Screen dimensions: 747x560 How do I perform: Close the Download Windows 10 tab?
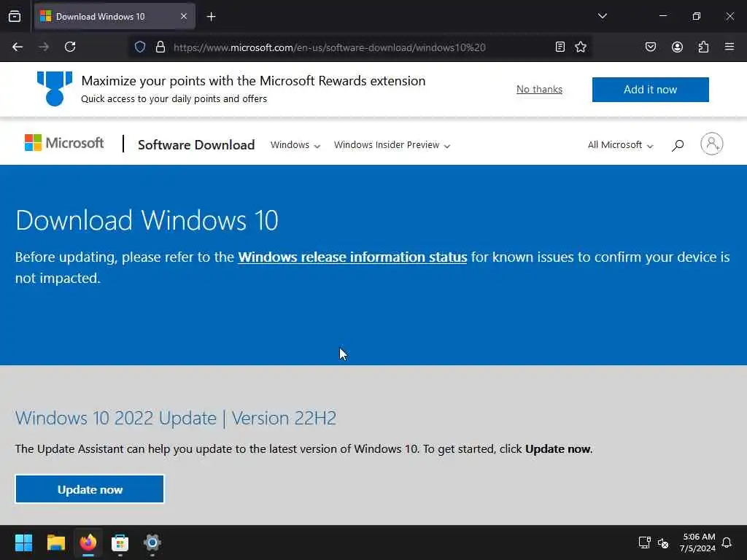point(184,16)
